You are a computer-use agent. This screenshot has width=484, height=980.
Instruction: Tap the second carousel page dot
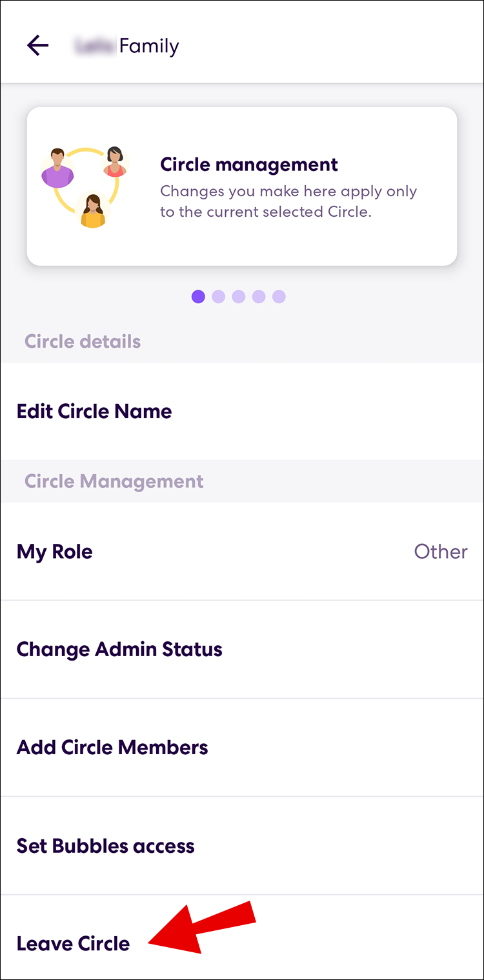(x=219, y=297)
